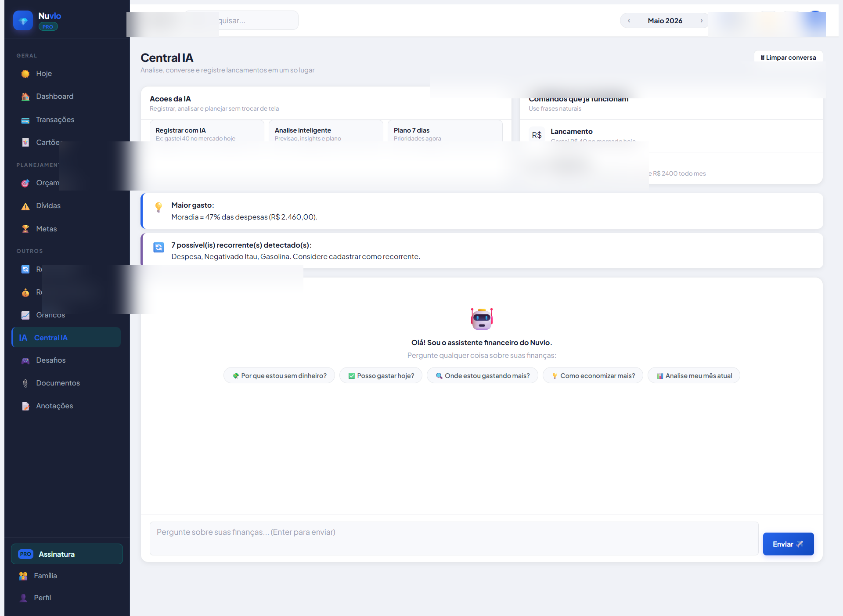
Task: Click the Dashboard house icon
Action: (25, 97)
